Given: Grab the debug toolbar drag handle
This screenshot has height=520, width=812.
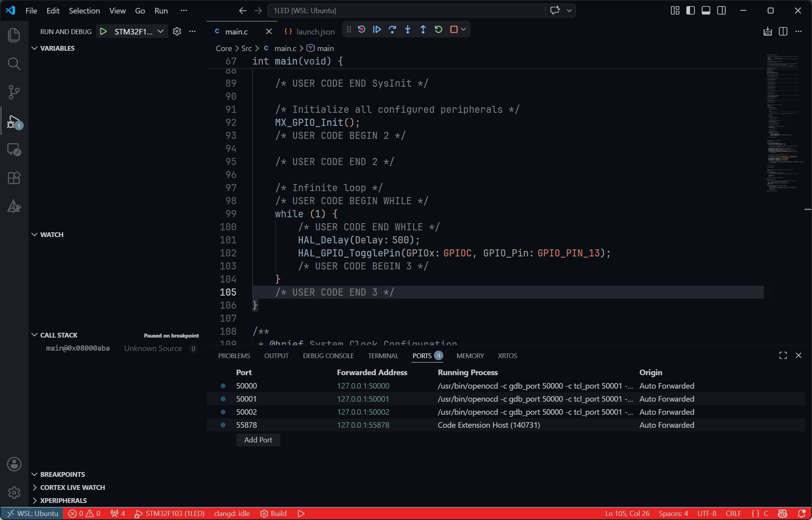Looking at the screenshot, I should (x=349, y=29).
